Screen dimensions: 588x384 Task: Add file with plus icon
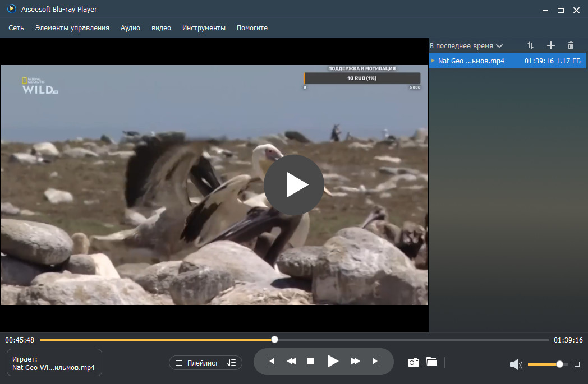[550, 45]
